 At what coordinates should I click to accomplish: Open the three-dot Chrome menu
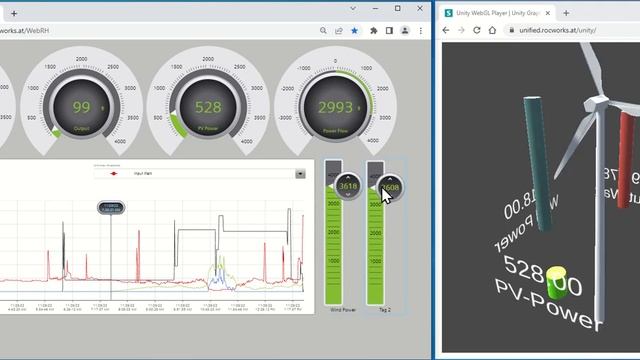[421, 31]
